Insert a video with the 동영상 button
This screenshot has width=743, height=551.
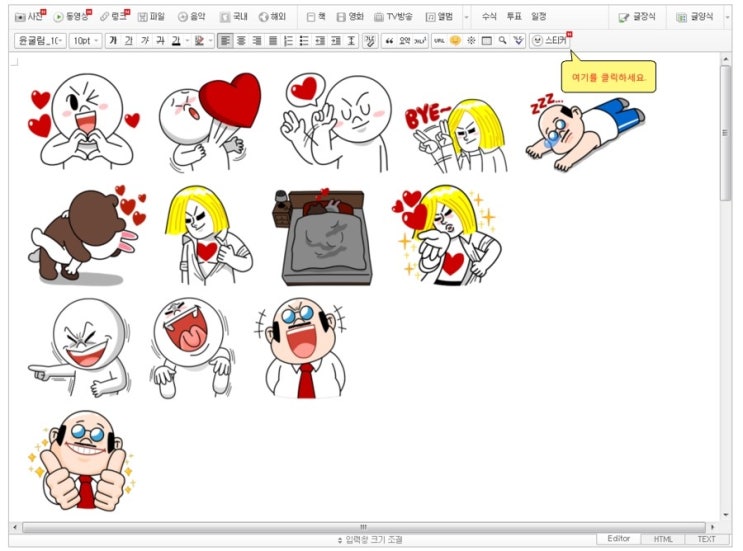[72, 17]
